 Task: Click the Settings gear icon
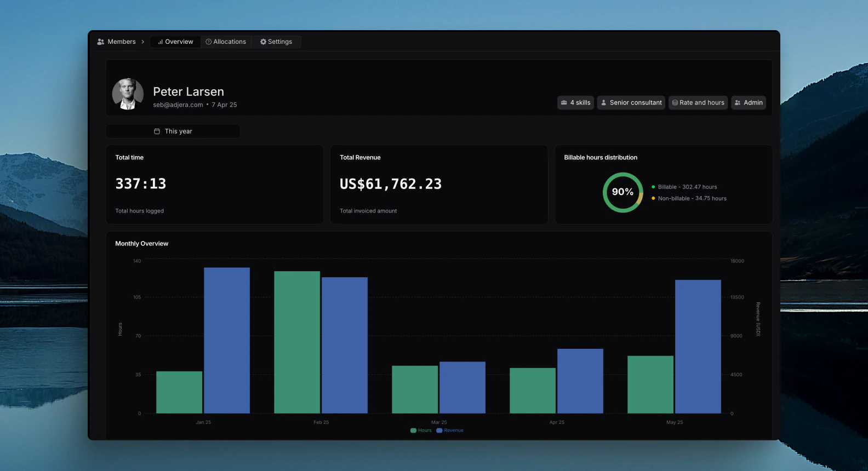(x=263, y=42)
